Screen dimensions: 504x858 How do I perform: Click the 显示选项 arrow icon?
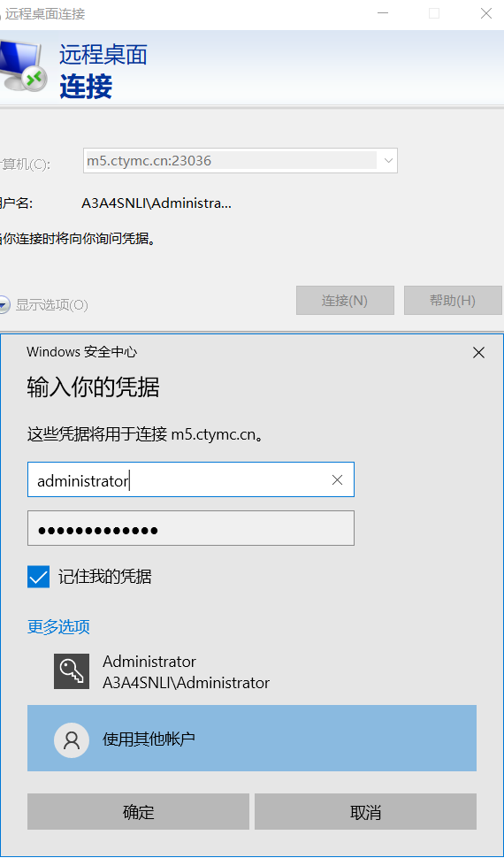4,305
